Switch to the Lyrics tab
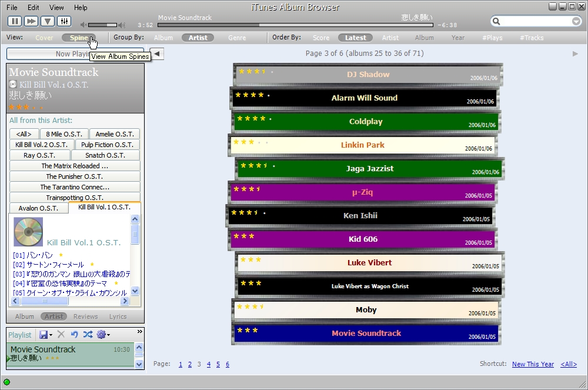588x390 pixels. (x=118, y=316)
